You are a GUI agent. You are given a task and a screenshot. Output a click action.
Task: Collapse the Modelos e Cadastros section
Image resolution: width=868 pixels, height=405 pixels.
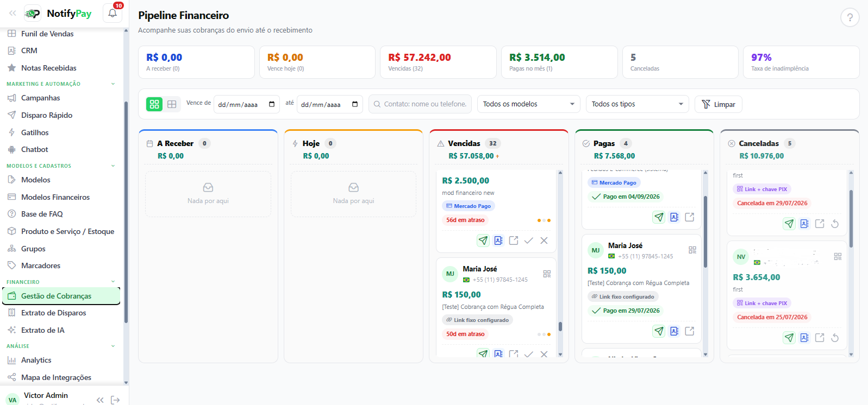(x=113, y=166)
